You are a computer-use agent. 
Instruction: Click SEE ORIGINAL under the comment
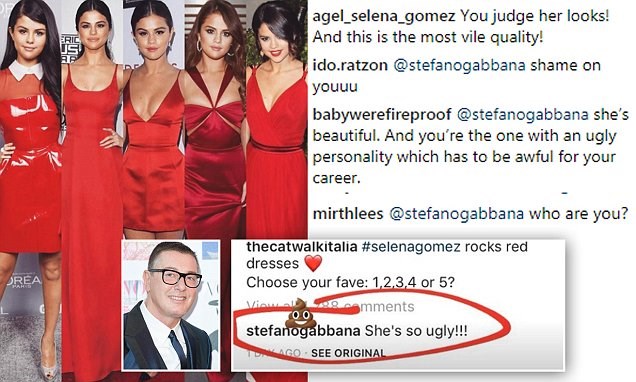coord(348,353)
